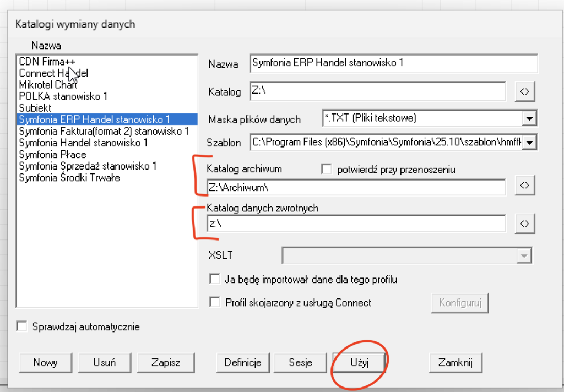Open Sesje

click(300, 362)
